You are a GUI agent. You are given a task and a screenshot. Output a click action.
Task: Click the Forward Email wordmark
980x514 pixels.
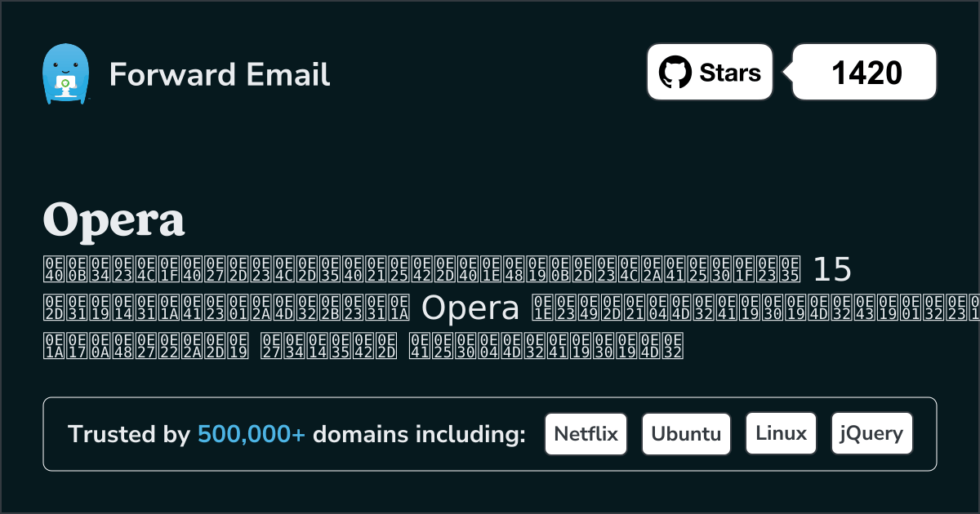pyautogui.click(x=219, y=75)
